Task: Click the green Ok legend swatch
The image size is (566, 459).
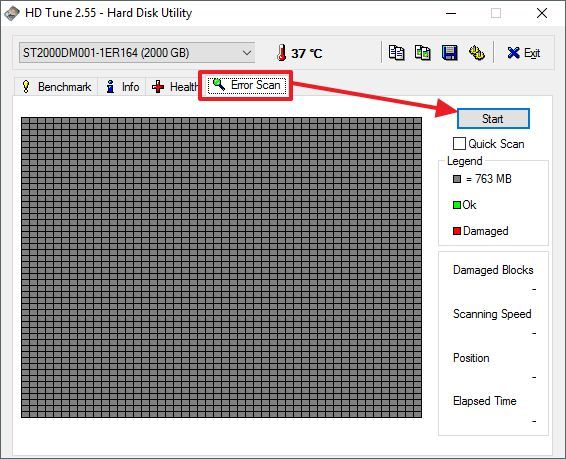Action: tap(457, 205)
